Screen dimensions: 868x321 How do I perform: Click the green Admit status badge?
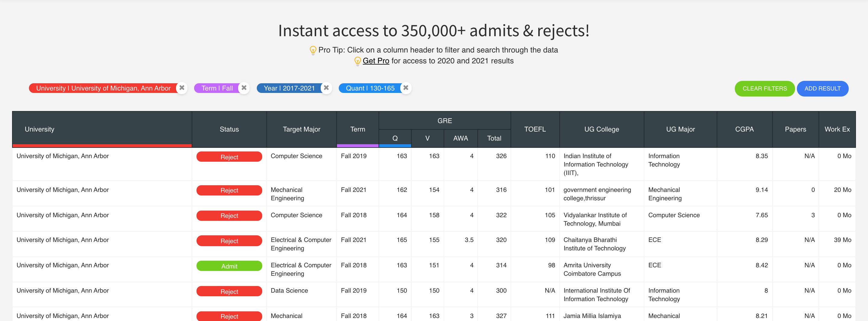tap(229, 266)
